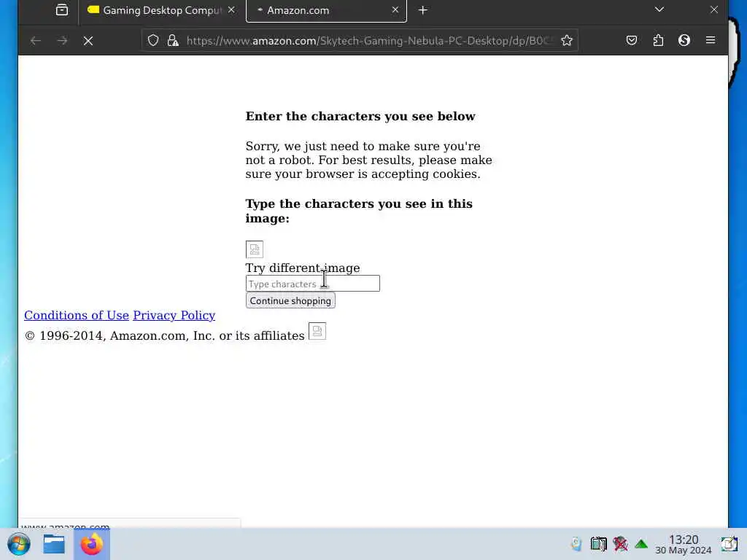Bookmark this page with the star
747x560 pixels.
pyautogui.click(x=566, y=41)
